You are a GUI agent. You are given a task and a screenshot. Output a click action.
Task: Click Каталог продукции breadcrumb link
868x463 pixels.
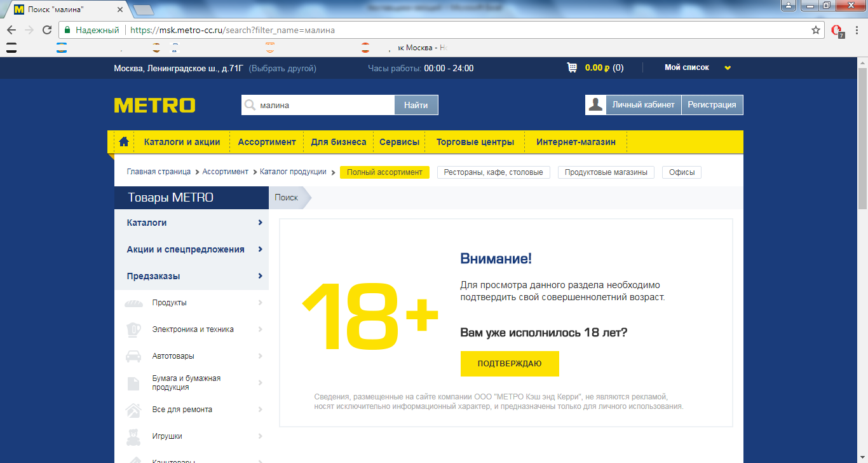[x=293, y=172]
